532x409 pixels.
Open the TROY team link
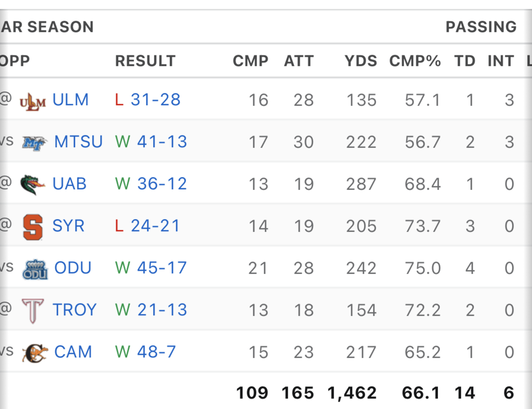(74, 310)
